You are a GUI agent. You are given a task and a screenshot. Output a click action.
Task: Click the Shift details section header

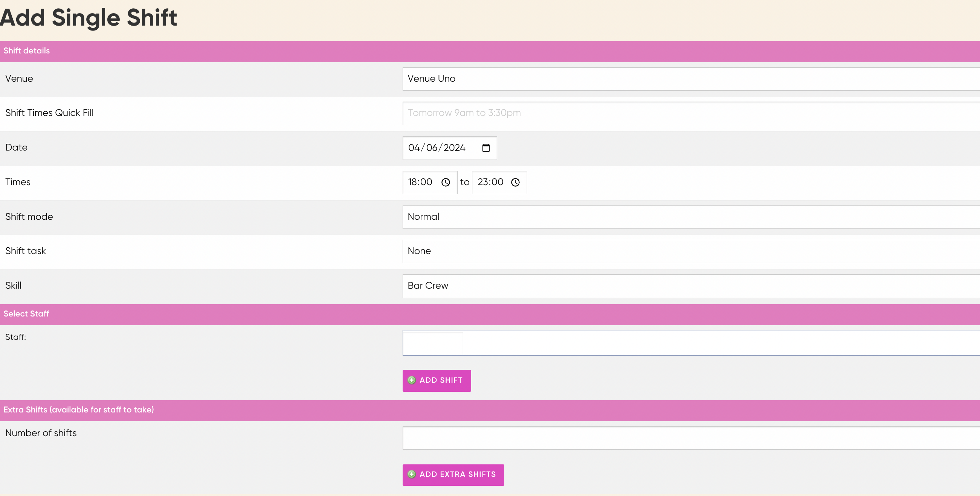(490, 51)
